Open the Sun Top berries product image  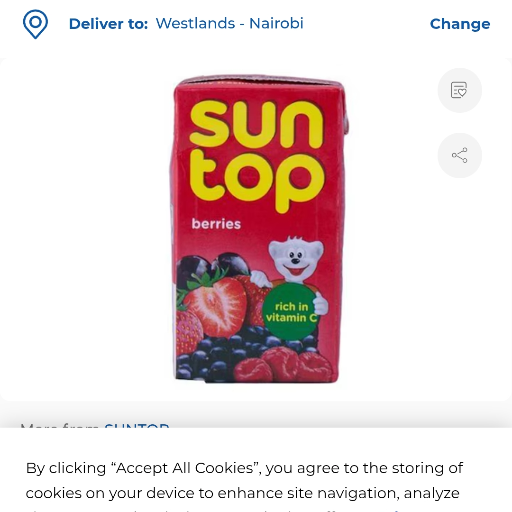(x=257, y=229)
